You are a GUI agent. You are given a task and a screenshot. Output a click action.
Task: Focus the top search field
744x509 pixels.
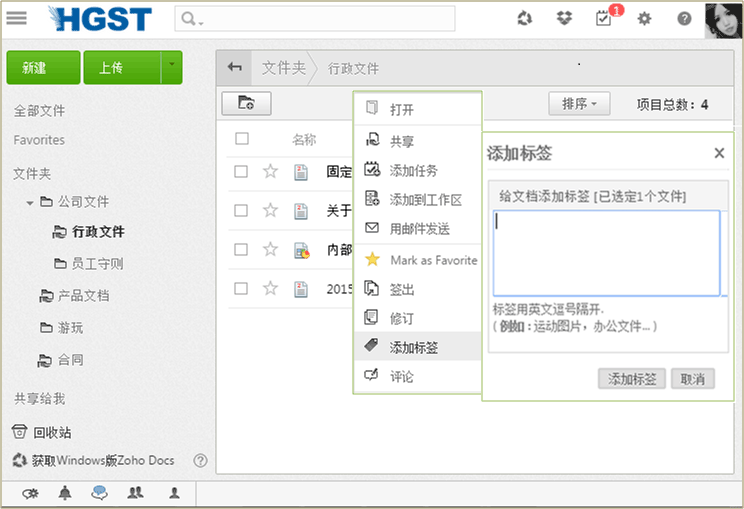tap(315, 19)
